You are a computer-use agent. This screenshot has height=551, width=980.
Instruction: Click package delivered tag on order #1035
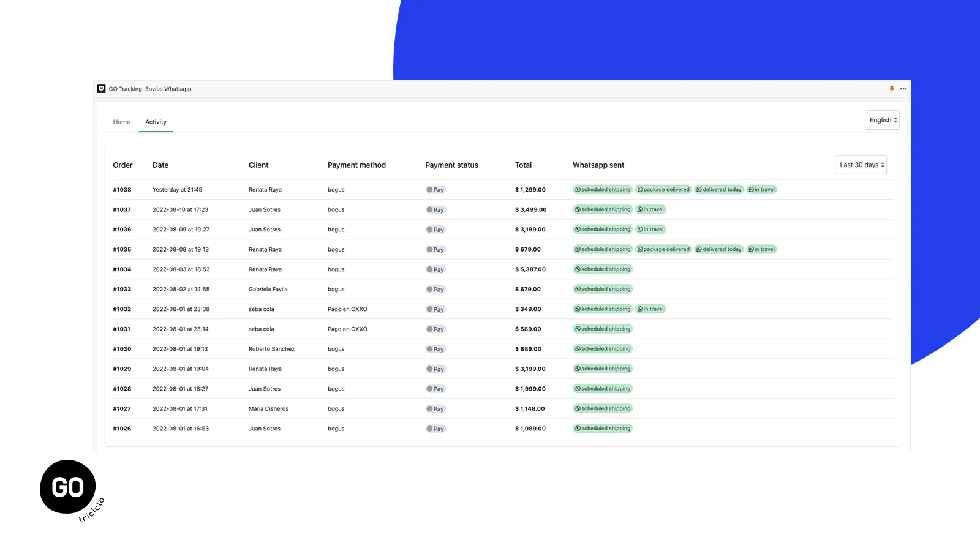pyautogui.click(x=663, y=249)
